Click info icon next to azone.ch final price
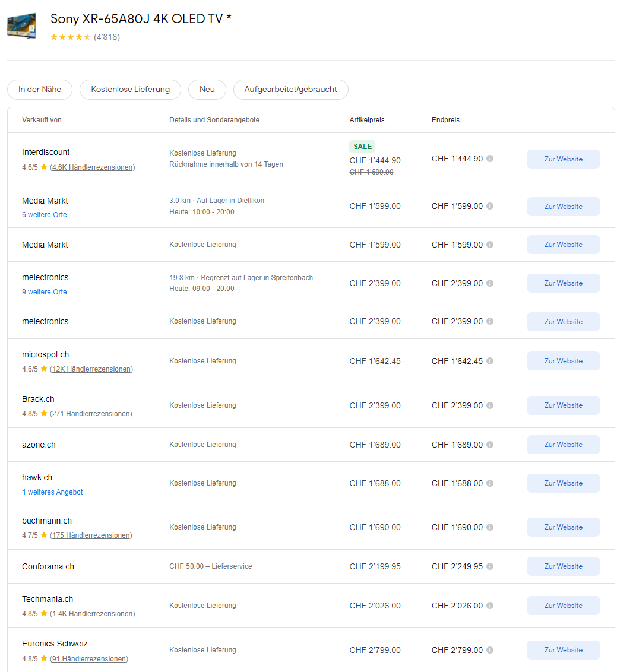The height and width of the screenshot is (672, 633). [490, 445]
